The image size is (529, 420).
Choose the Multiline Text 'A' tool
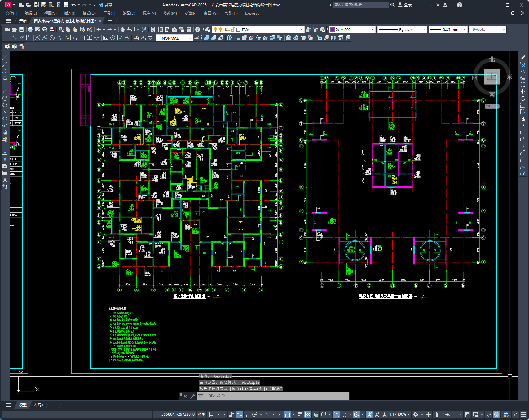5,180
